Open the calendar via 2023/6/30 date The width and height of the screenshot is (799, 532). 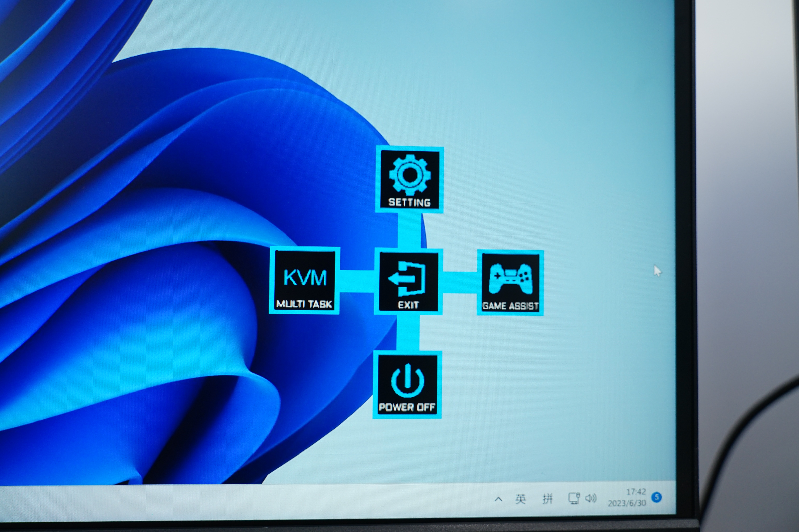[627, 503]
